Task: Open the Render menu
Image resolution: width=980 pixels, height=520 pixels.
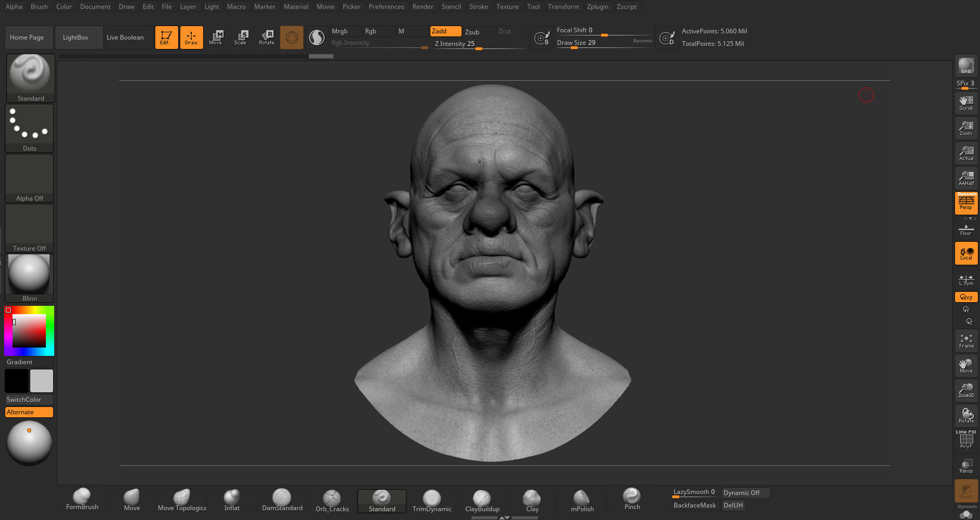Action: click(x=423, y=7)
